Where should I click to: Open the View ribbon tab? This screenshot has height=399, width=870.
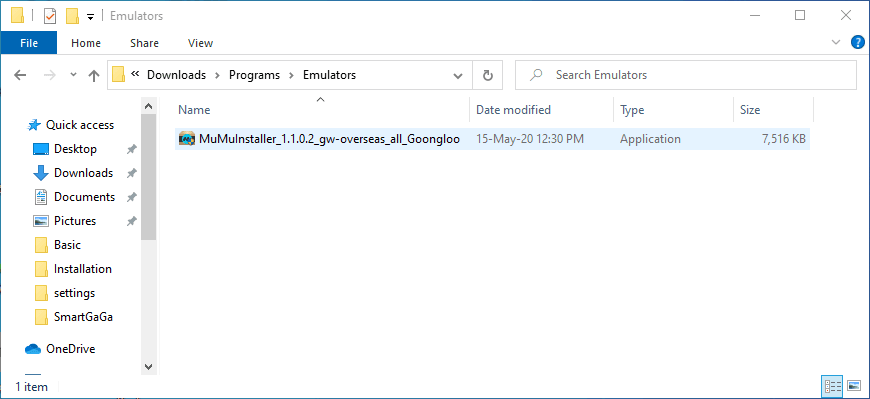[x=200, y=43]
